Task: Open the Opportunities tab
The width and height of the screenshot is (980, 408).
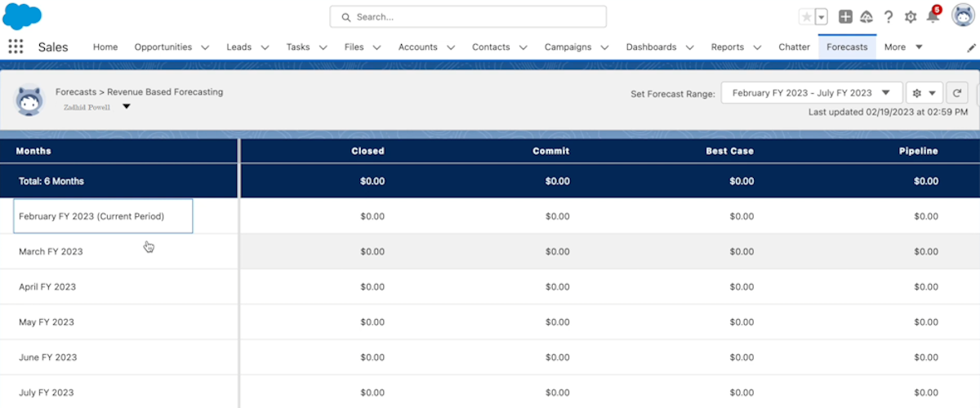Action: 163,47
